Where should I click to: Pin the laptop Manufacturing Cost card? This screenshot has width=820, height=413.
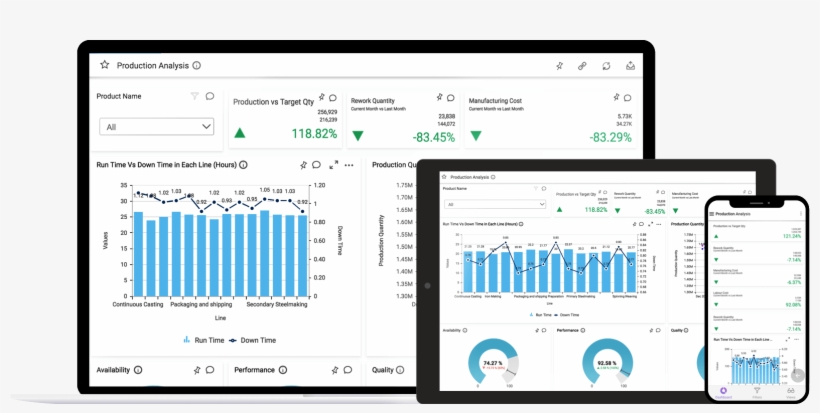pyautogui.click(x=617, y=97)
